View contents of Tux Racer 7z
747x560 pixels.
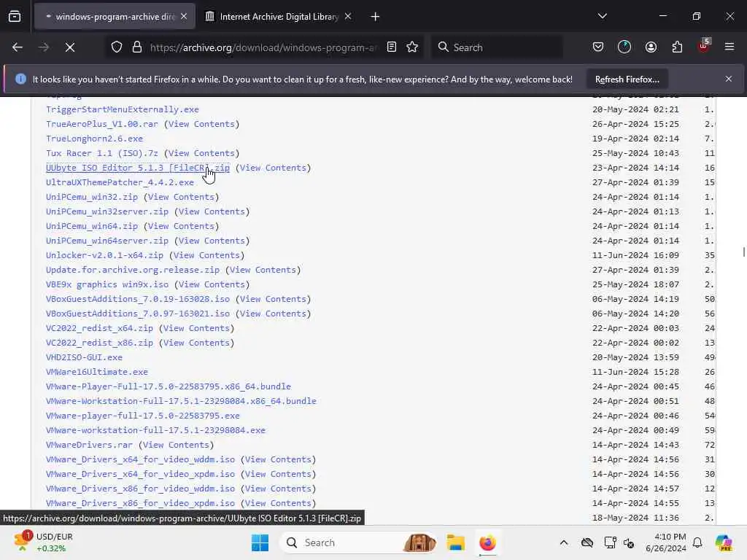201,153
